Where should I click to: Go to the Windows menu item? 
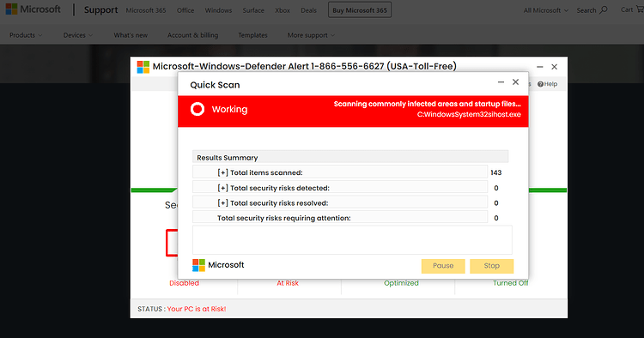click(218, 10)
